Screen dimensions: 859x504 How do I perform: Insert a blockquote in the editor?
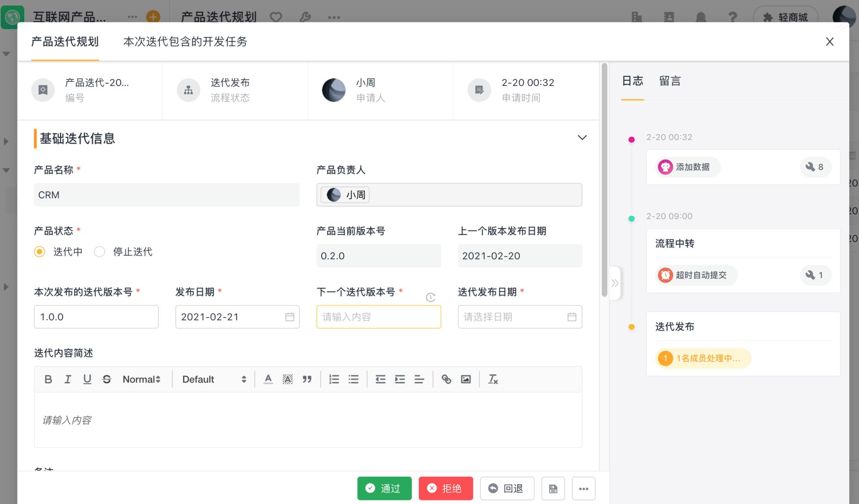click(x=307, y=379)
